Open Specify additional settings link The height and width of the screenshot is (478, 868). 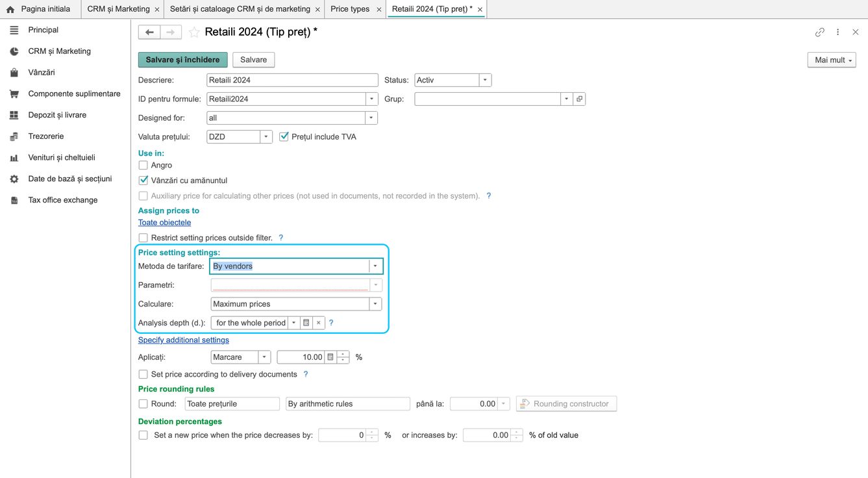point(184,340)
